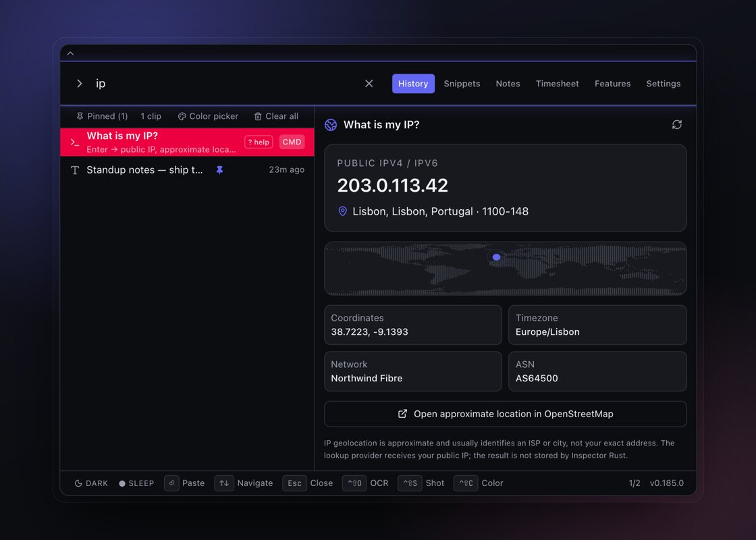This screenshot has height=540, width=756.
Task: Toggle the SLEEP status indicator
Action: (x=136, y=483)
